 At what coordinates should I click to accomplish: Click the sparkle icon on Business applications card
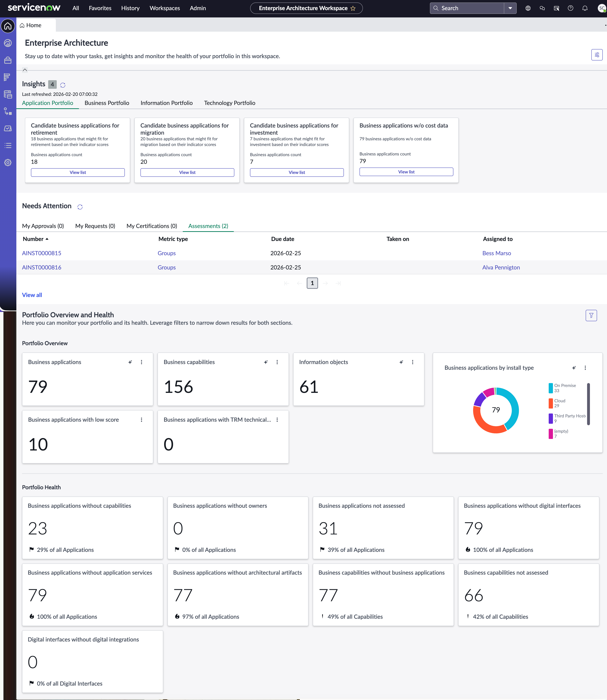130,362
